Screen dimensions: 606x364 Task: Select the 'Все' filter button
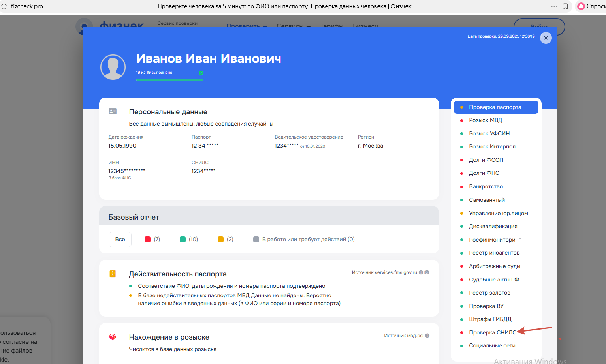coord(120,239)
